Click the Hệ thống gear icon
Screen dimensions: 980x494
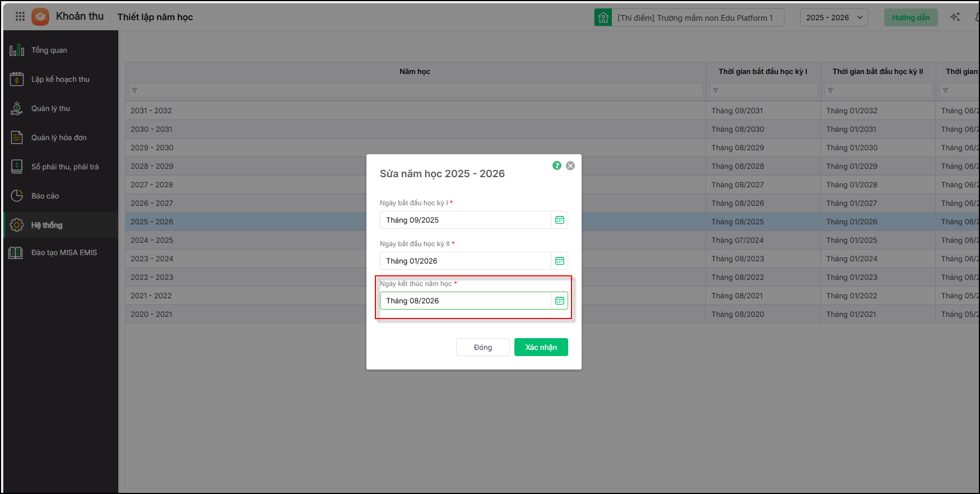17,225
